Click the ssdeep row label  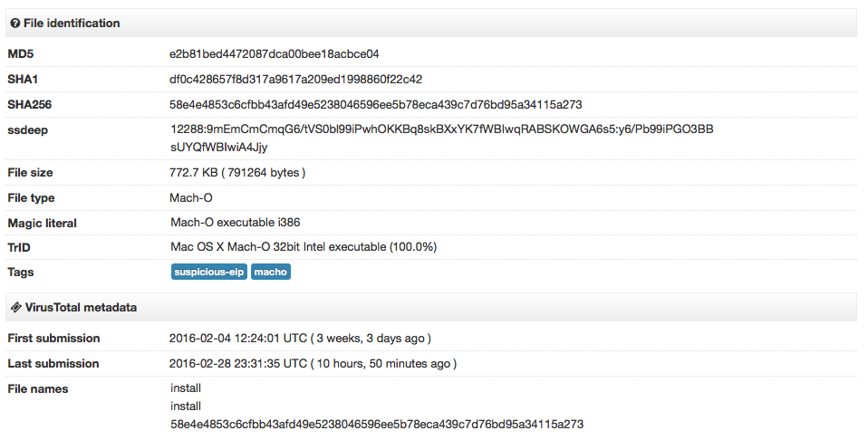click(x=27, y=129)
